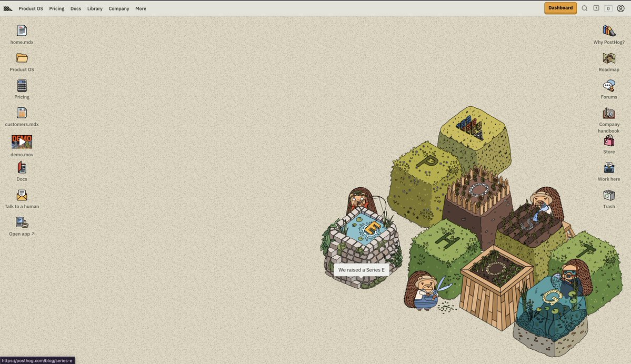Open the Roadmap map icon

[x=609, y=58]
